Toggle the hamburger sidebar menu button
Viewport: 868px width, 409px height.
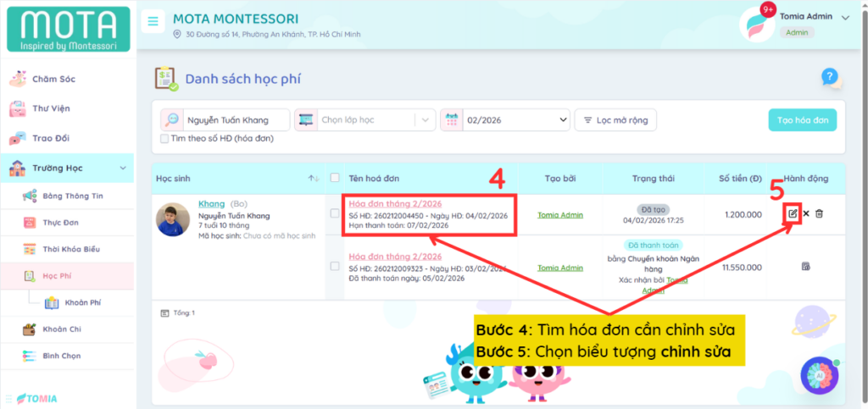click(153, 21)
